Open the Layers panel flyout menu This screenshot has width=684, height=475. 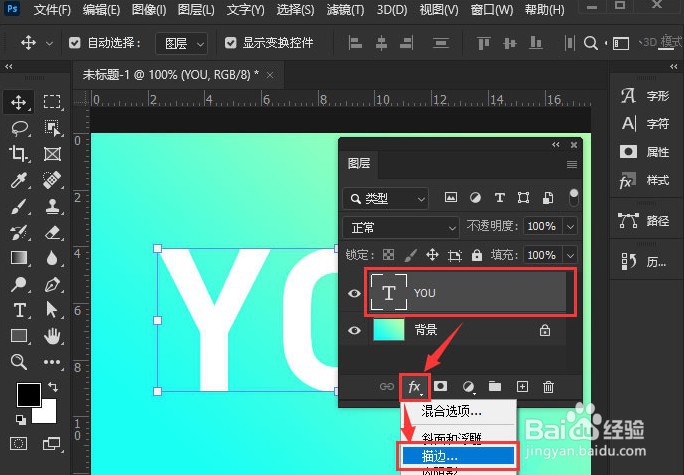click(x=572, y=164)
